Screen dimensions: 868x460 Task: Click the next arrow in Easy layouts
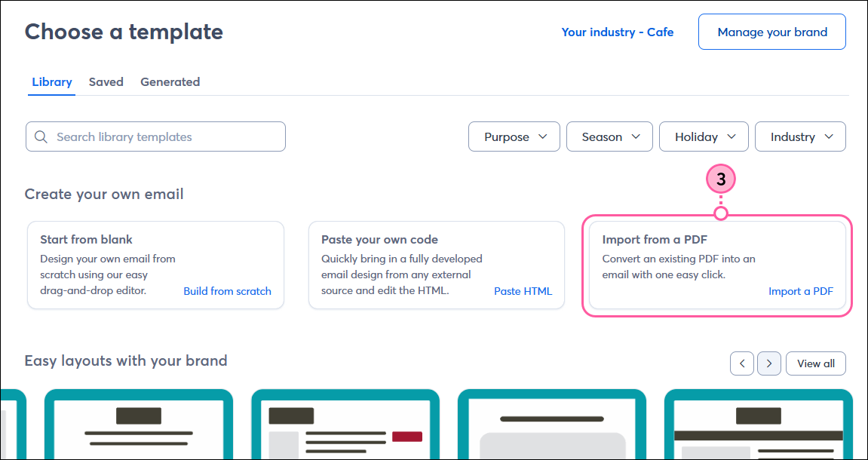pos(768,363)
